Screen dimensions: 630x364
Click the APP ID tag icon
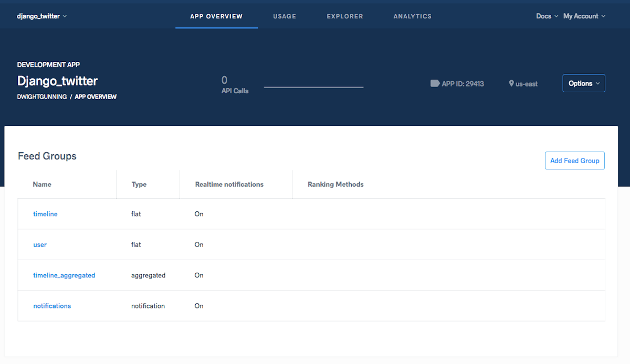(x=435, y=83)
